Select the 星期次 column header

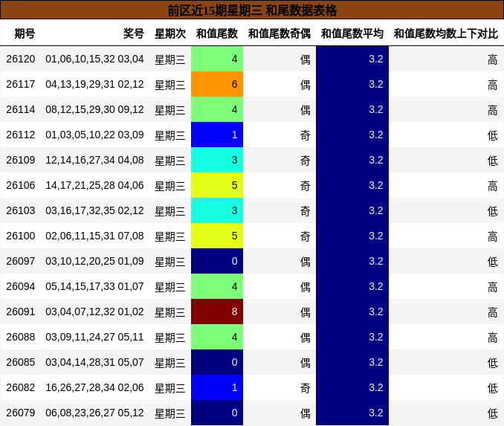click(x=170, y=33)
